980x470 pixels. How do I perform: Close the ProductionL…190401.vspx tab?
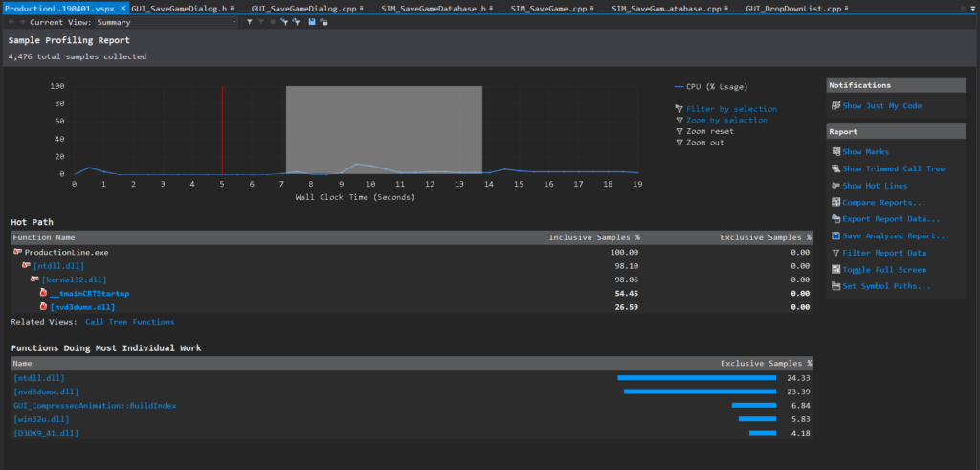[x=123, y=8]
